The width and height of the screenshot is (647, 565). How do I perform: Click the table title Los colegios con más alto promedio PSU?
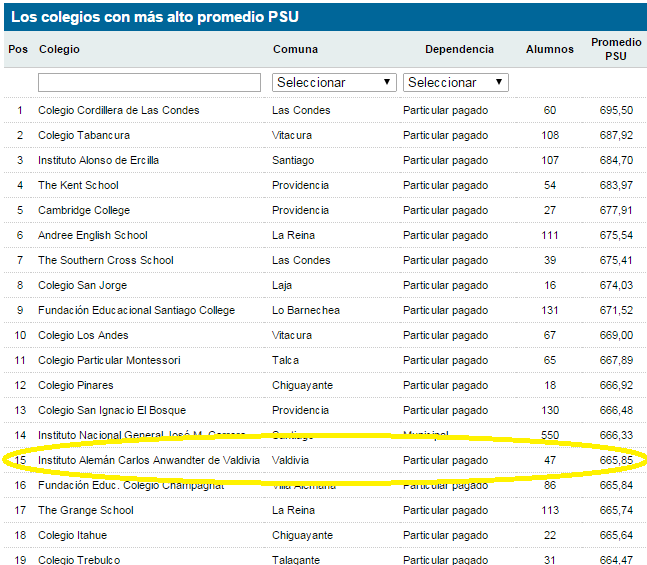(155, 17)
